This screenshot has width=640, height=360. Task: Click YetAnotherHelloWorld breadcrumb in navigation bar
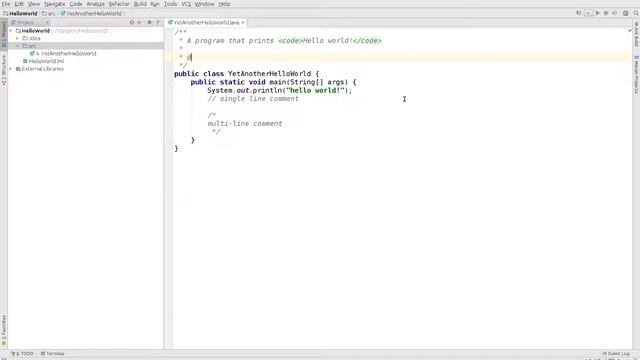click(91, 13)
